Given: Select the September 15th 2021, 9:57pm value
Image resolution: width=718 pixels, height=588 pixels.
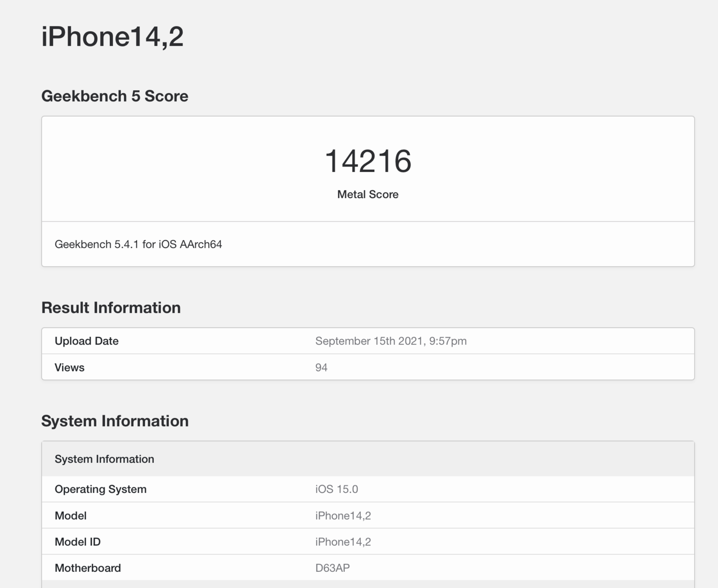Looking at the screenshot, I should [391, 341].
